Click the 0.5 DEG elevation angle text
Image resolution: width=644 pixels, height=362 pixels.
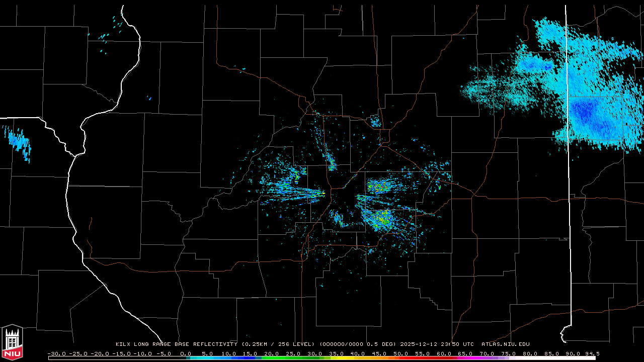[385, 344]
